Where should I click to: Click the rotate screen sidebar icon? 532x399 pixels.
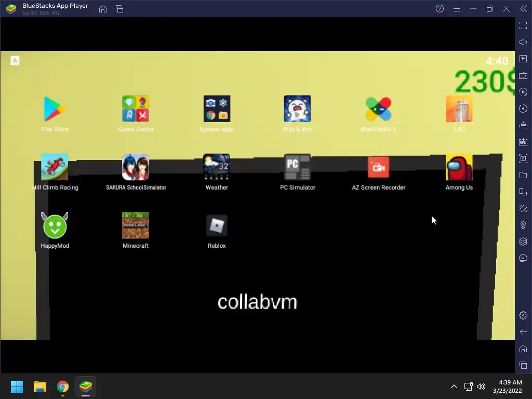coord(523,208)
